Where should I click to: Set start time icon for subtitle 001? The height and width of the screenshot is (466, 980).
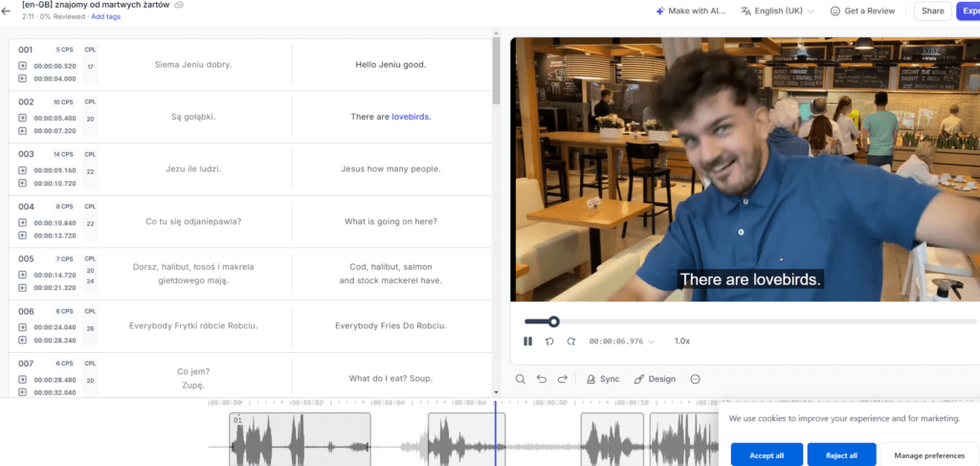[x=22, y=66]
